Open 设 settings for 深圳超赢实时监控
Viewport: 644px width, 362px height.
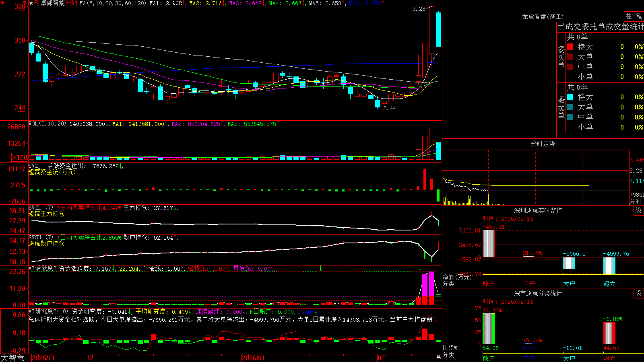(639, 210)
